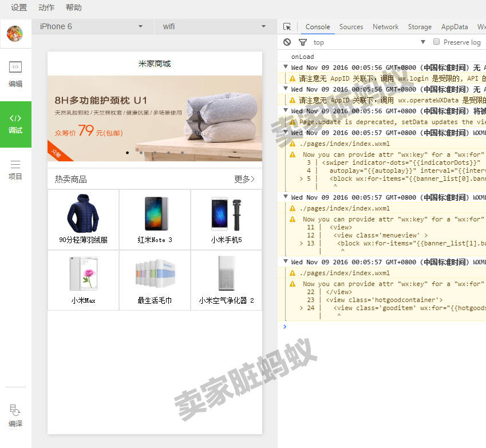Screen dimensions: 486x448
Task: Activate the inspect element picker icon
Action: 287,27
